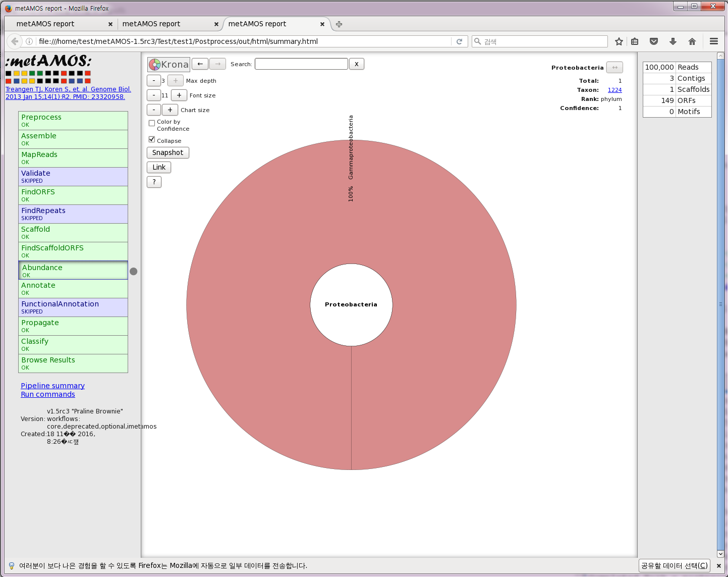Click into the Krona Search field
The image size is (728, 577).
(x=301, y=64)
